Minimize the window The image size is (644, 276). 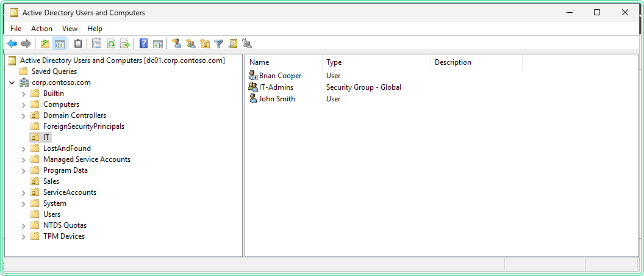point(569,12)
